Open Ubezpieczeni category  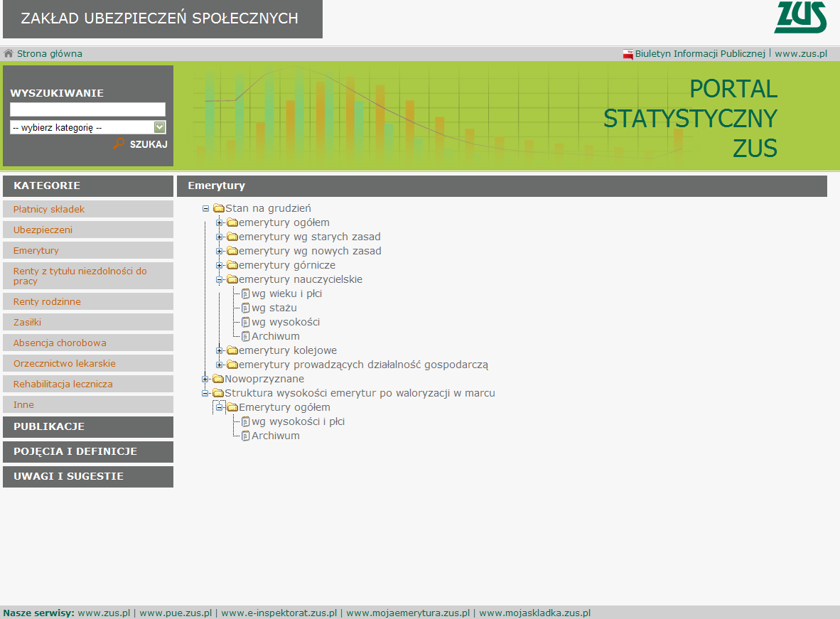(88, 230)
